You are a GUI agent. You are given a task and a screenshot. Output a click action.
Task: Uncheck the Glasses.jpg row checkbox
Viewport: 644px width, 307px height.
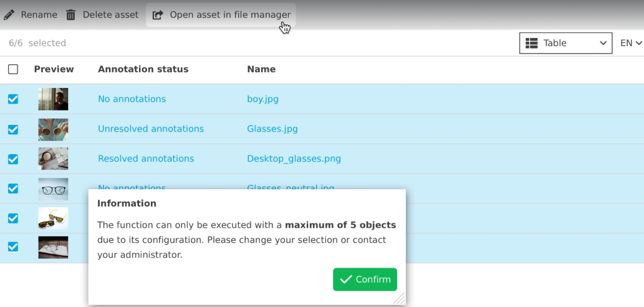pos(13,129)
